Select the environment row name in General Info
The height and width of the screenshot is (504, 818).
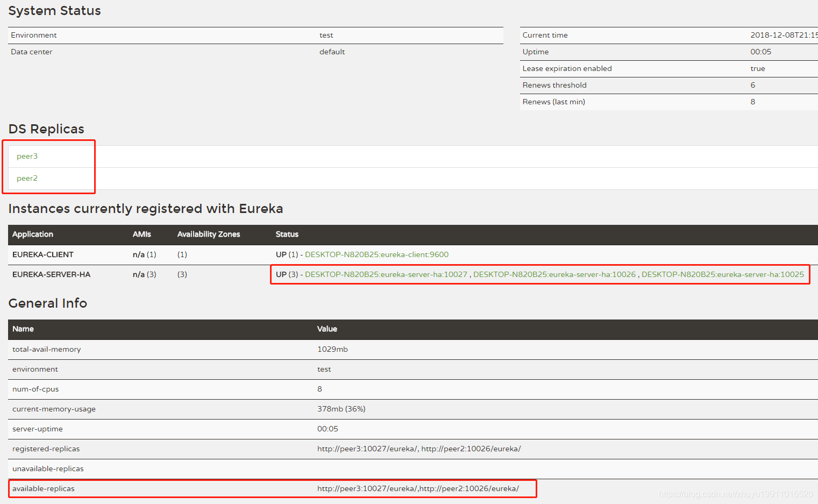(35, 369)
